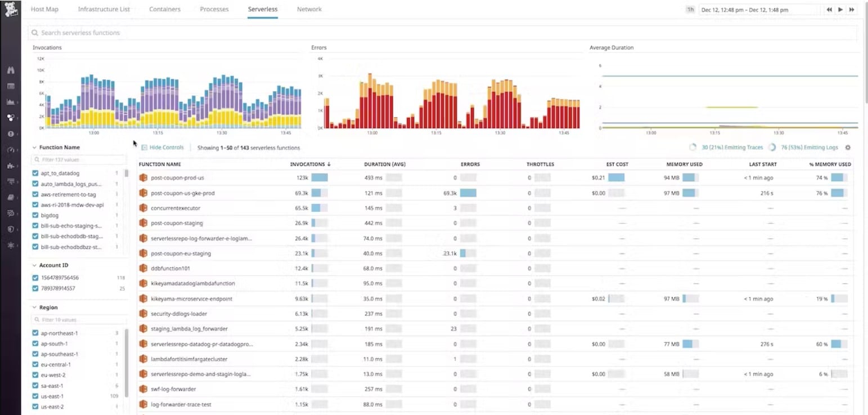Click Lambda icon for concurrentexecutor

click(x=143, y=208)
